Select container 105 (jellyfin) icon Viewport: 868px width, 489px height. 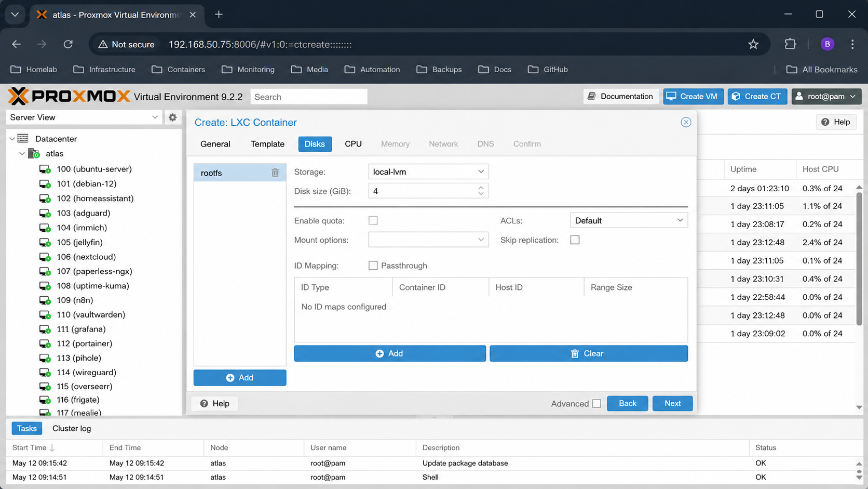pyautogui.click(x=45, y=243)
